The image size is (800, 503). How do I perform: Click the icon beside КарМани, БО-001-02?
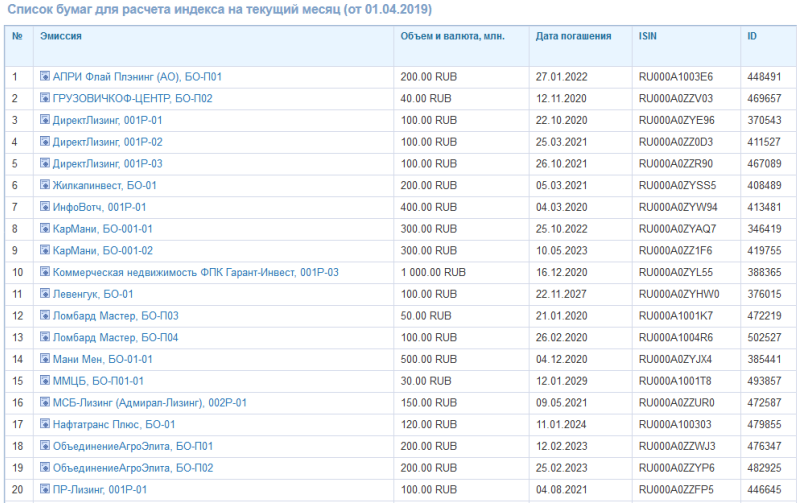click(x=45, y=250)
